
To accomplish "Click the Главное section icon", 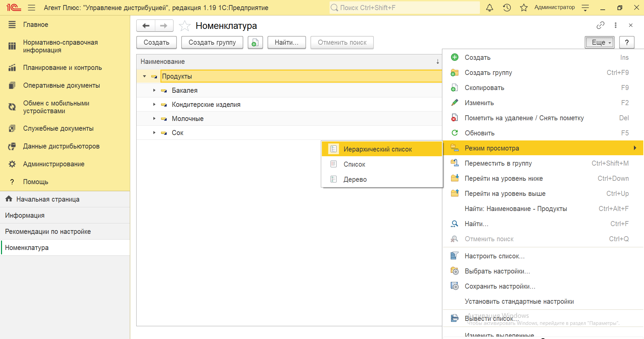I will point(12,25).
